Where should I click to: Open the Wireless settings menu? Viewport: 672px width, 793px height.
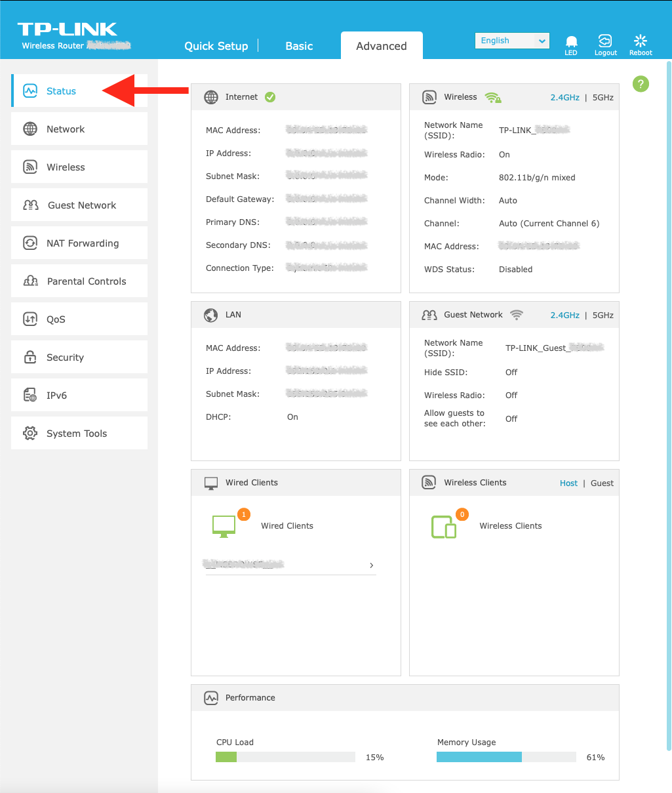click(x=79, y=167)
